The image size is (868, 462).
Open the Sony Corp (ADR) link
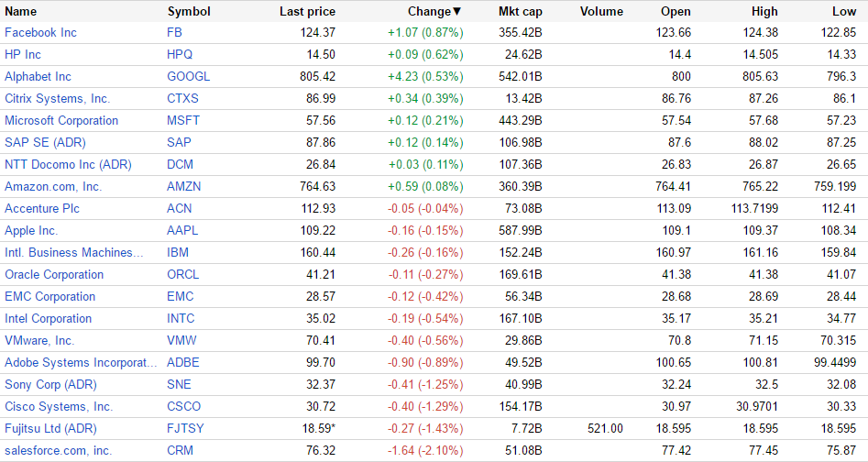pos(50,385)
